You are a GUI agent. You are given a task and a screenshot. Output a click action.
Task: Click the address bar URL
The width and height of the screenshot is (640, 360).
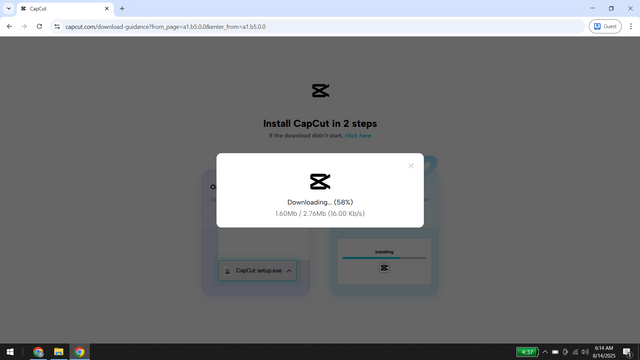point(165,27)
